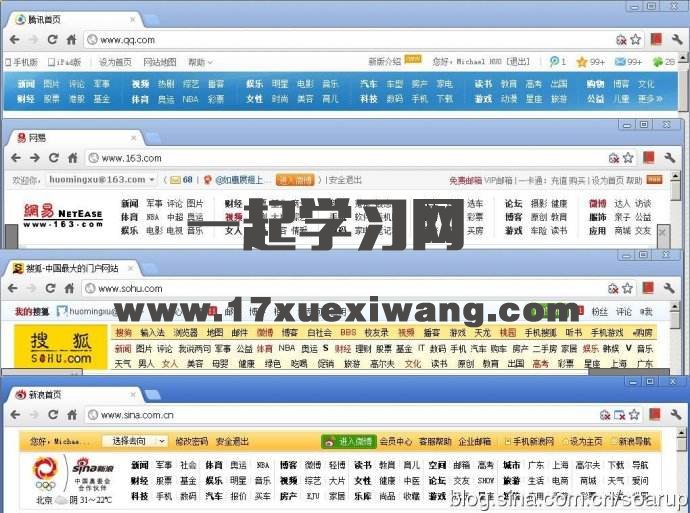Click 更多 link in qq.com navigation
690x513 pixels.
pos(650,99)
